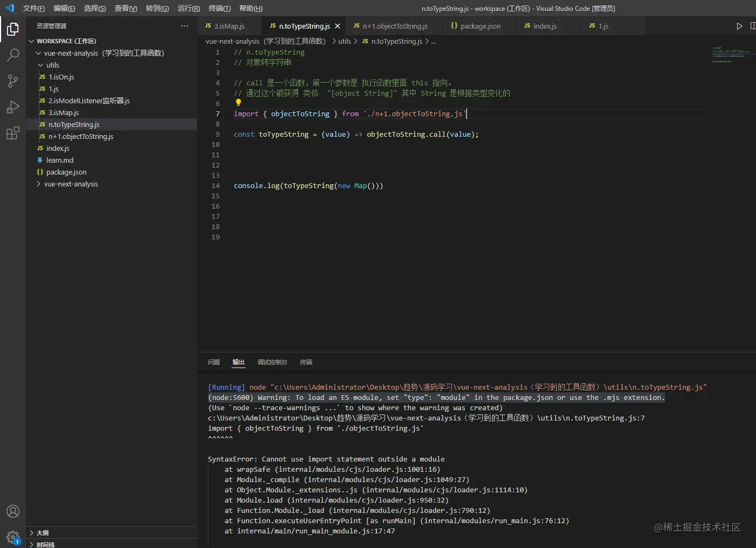Click the vue-next-analysis breadcrumb segment

pos(265,41)
